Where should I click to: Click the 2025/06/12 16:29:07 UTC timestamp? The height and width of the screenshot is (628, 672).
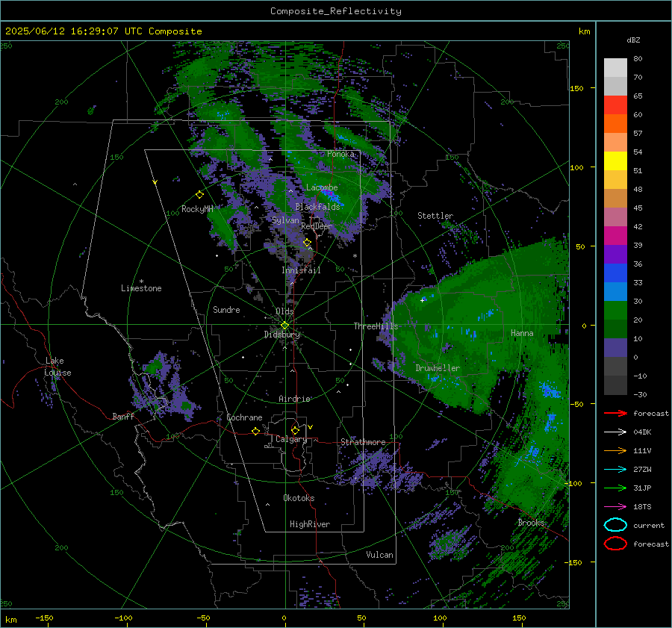(x=64, y=31)
